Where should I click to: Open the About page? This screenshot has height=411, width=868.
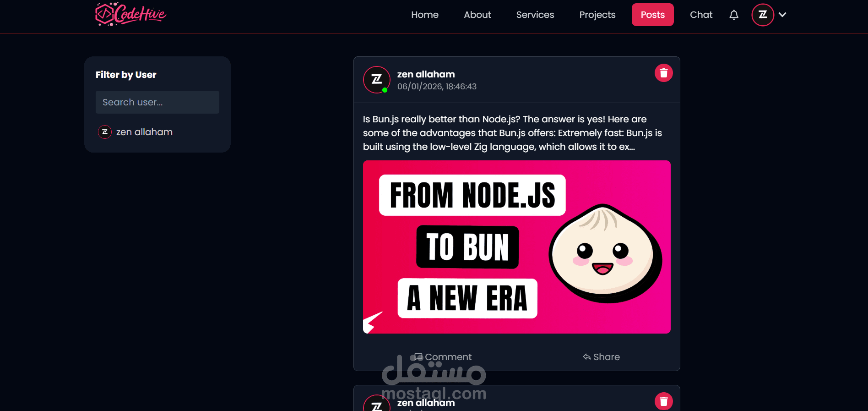tap(477, 15)
